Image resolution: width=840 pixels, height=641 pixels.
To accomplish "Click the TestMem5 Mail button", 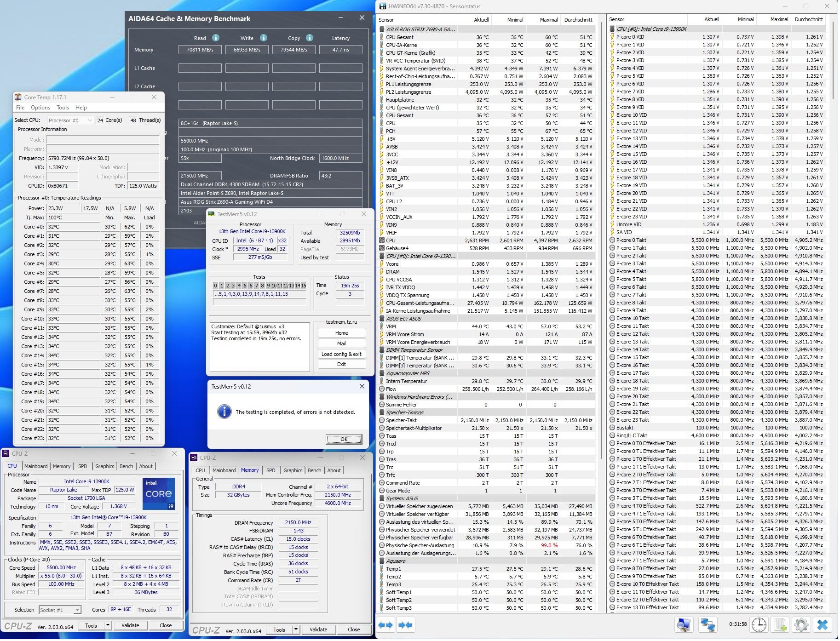I will [341, 343].
